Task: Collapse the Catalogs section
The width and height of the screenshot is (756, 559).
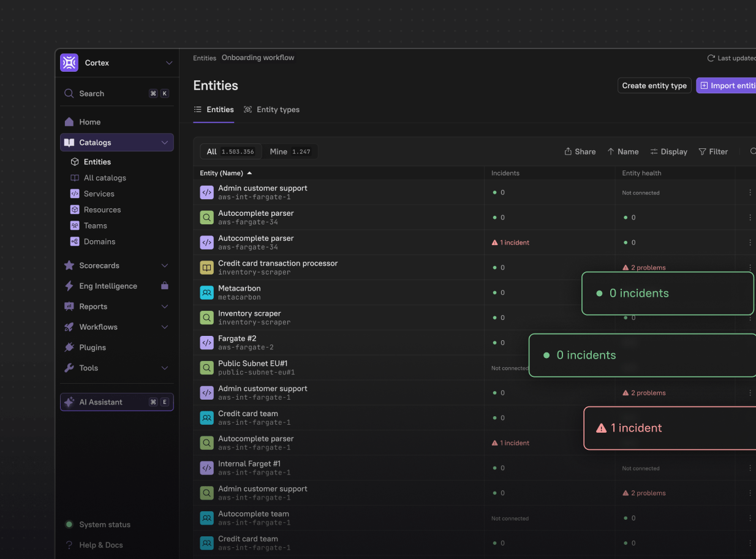Action: click(164, 142)
